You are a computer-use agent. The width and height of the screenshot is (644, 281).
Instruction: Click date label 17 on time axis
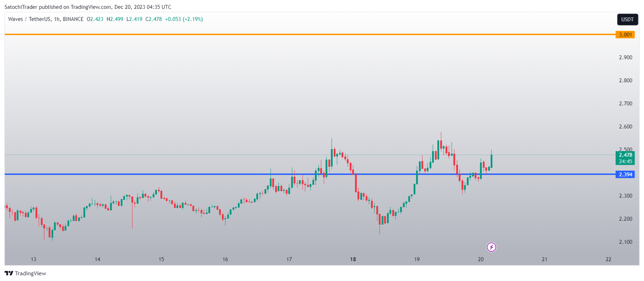289,259
